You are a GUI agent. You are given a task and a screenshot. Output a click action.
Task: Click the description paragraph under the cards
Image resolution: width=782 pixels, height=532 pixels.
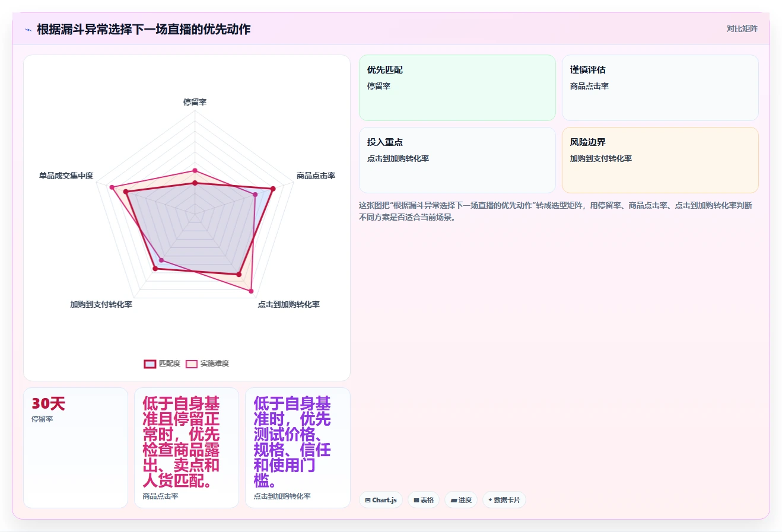pos(555,211)
